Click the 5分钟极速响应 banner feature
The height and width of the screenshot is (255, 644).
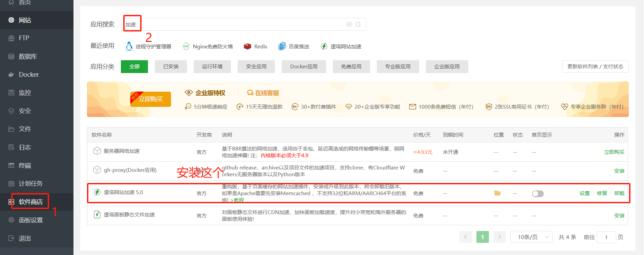click(206, 107)
